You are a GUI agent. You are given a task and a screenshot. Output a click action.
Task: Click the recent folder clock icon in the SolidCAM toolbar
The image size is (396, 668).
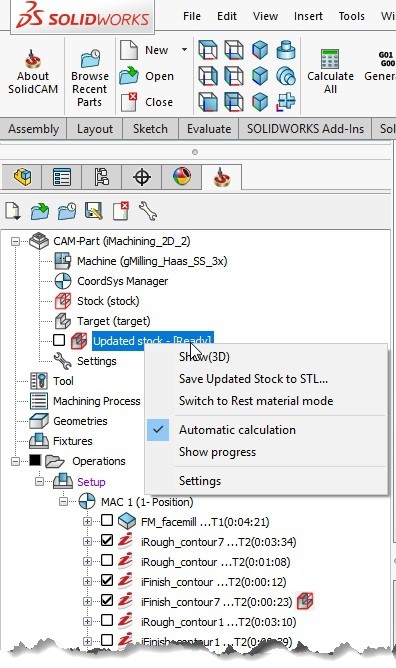pyautogui.click(x=67, y=211)
